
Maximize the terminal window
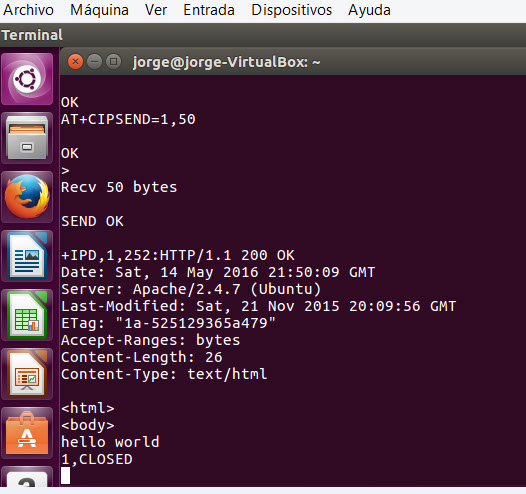[x=113, y=62]
